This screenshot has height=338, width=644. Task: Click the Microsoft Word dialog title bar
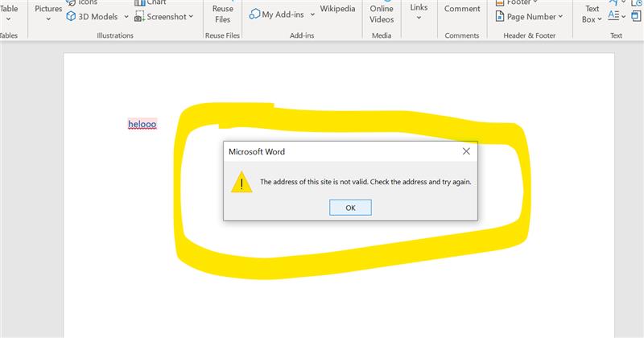coord(338,151)
